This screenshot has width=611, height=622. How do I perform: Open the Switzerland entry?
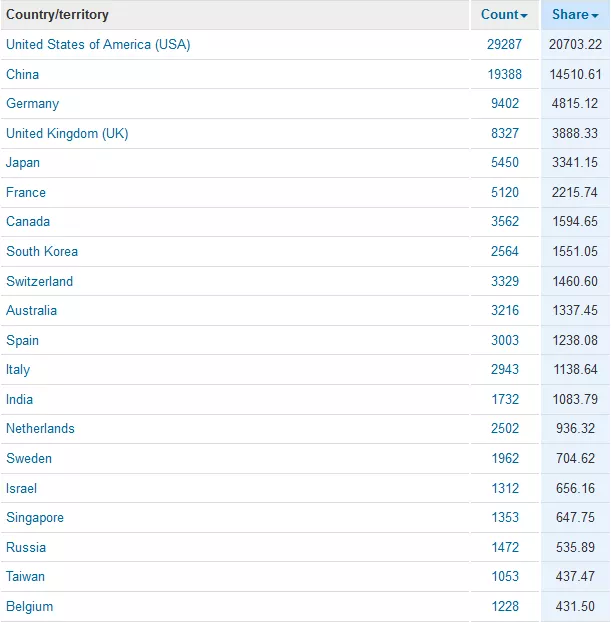pos(40,281)
